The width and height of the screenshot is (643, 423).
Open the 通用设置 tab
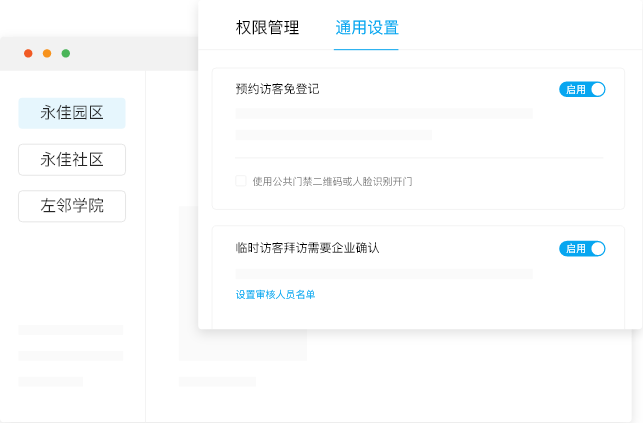pyautogui.click(x=367, y=28)
